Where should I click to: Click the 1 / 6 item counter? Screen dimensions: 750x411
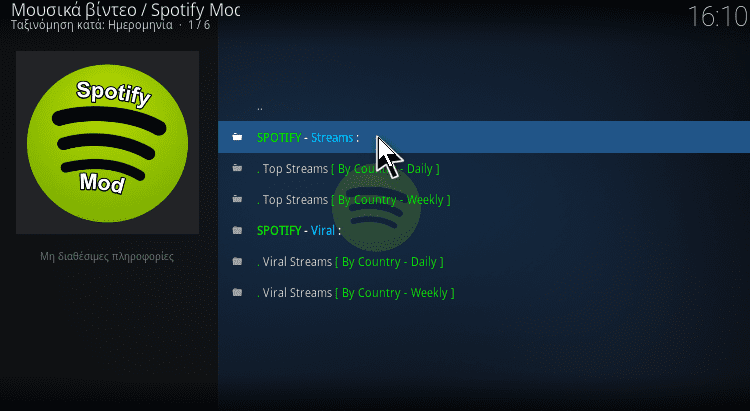pos(199,25)
